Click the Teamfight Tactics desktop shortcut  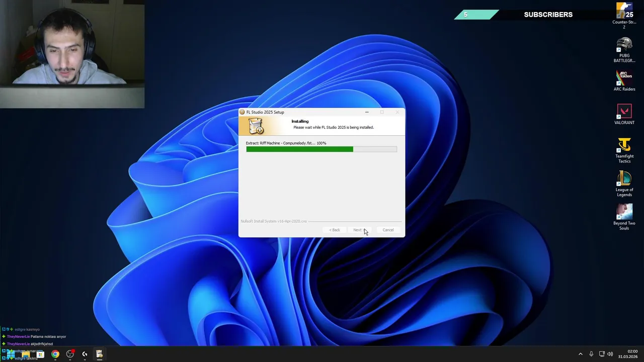coord(624,150)
